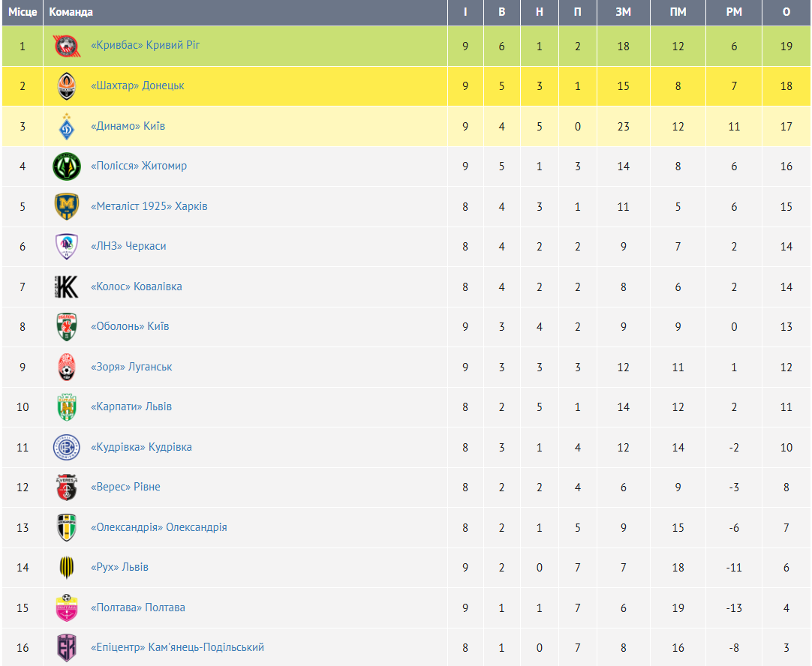812x666 pixels.
Task: Open the «Полтава» Полтава link
Action: [x=138, y=607]
